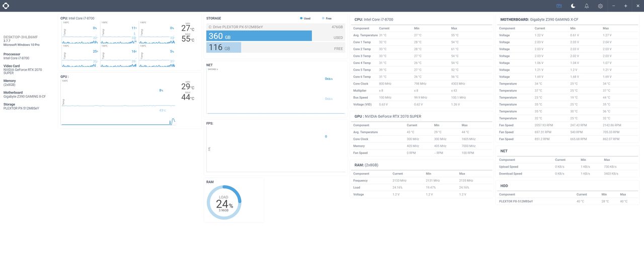Click the 2057.93 RPM fan speed value
The image size is (644, 260).
click(543, 125)
